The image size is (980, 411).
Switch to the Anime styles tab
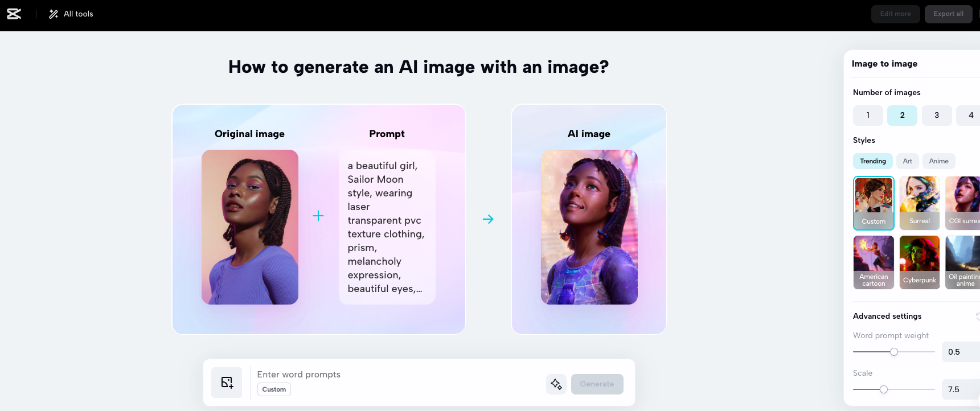pyautogui.click(x=938, y=161)
